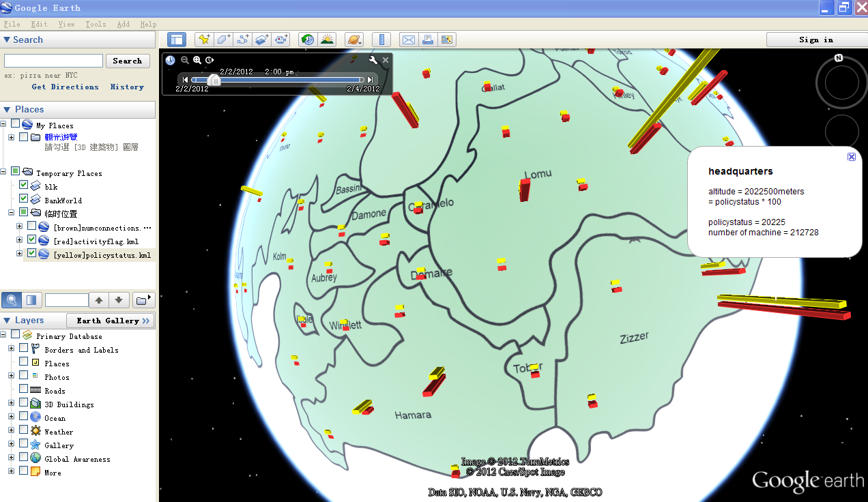Check the [brown]numconnections checkbox
The width and height of the screenshot is (868, 502).
click(31, 226)
